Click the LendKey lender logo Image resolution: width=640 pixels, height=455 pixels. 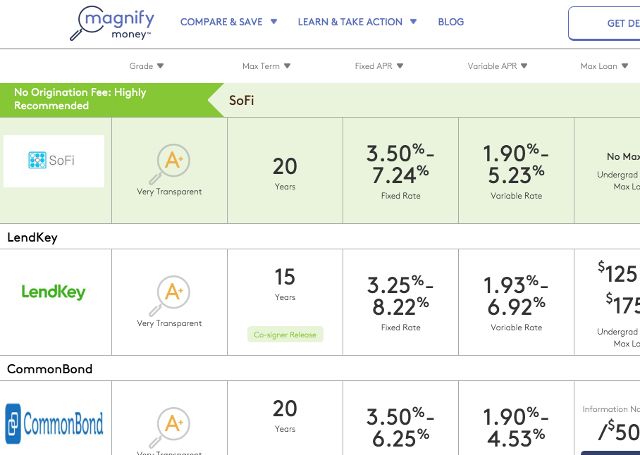54,293
